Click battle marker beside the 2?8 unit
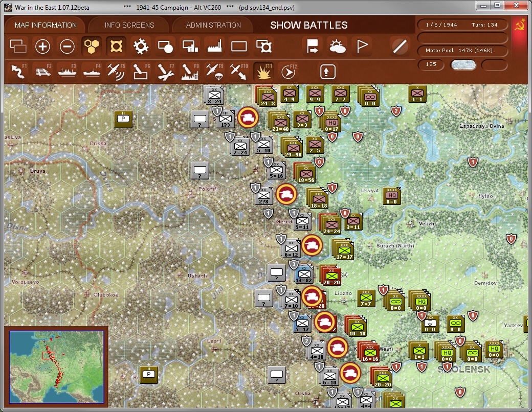The height and width of the screenshot is (412, 532). 286,194
